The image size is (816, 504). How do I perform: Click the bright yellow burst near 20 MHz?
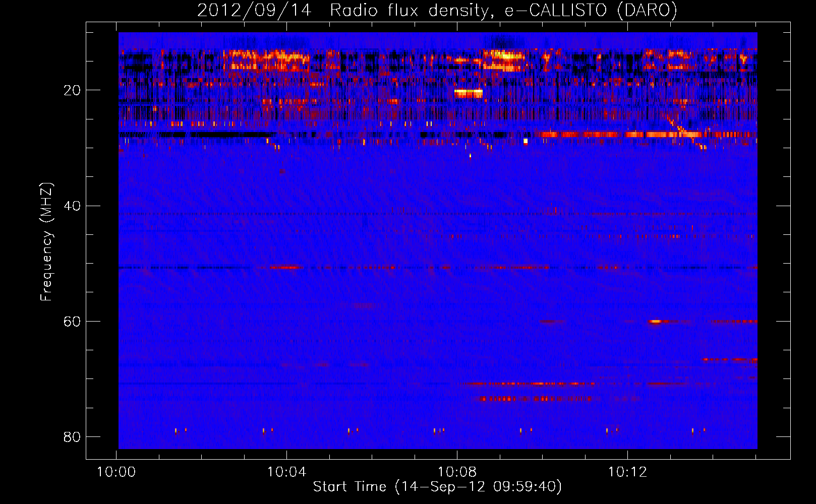point(469,93)
